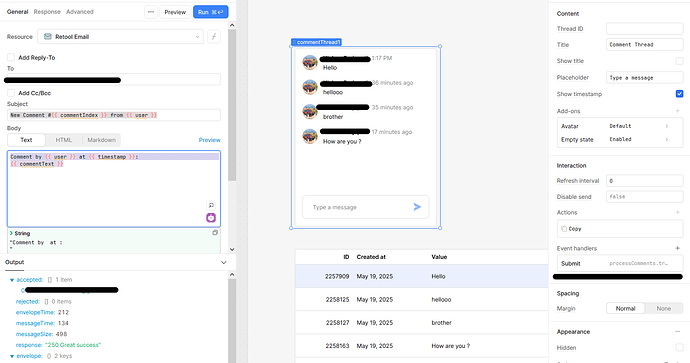This screenshot has width=690, height=363.
Task: Click the Value column header
Action: 439,257
